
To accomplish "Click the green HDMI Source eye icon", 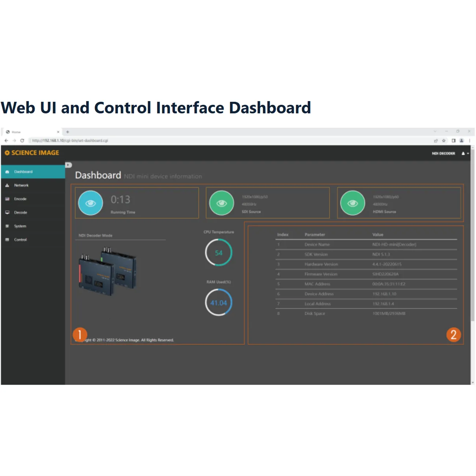I will click(353, 203).
